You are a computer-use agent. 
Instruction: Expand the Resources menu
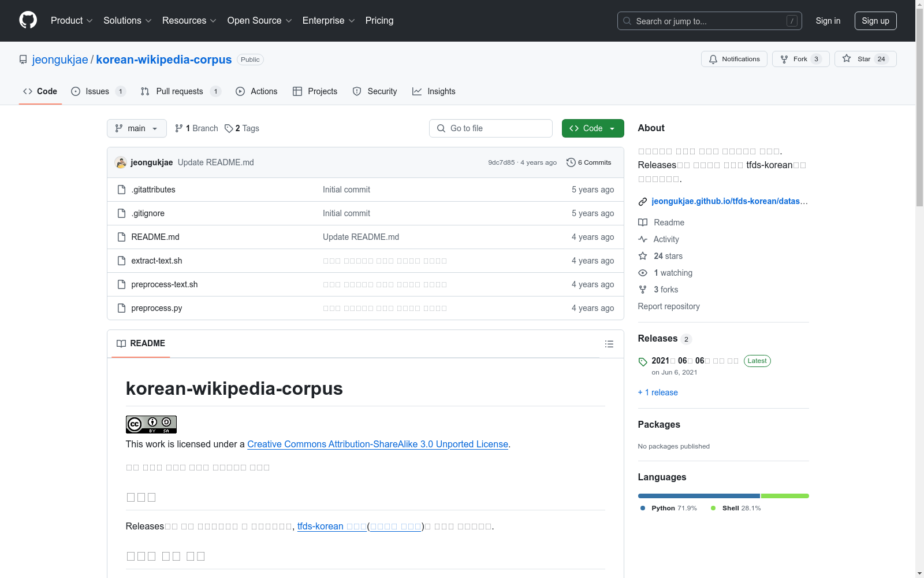click(189, 21)
